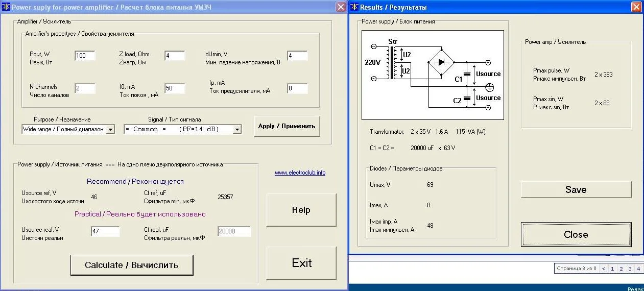Edit the Usource real, V field

click(x=105, y=231)
